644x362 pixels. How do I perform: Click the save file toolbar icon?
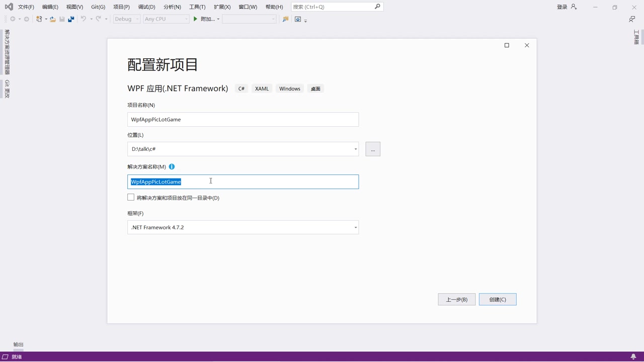pyautogui.click(x=62, y=19)
